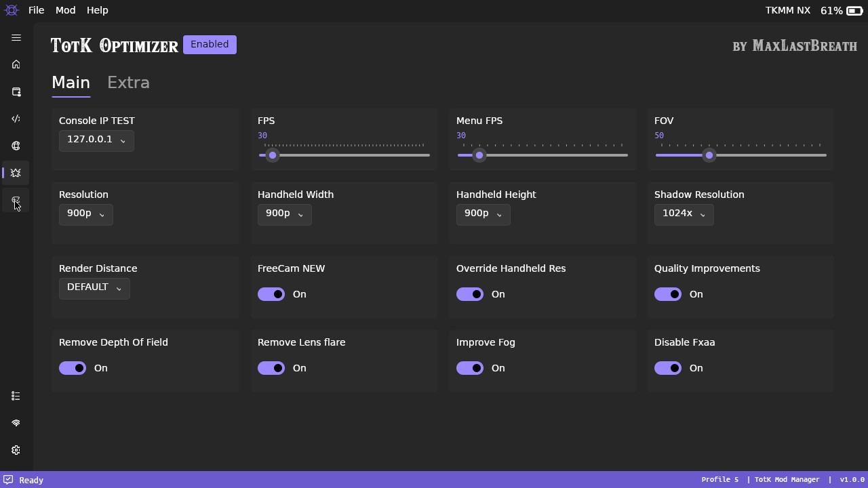Select the code editor icon in sidebar
The height and width of the screenshot is (488, 868).
[x=16, y=119]
